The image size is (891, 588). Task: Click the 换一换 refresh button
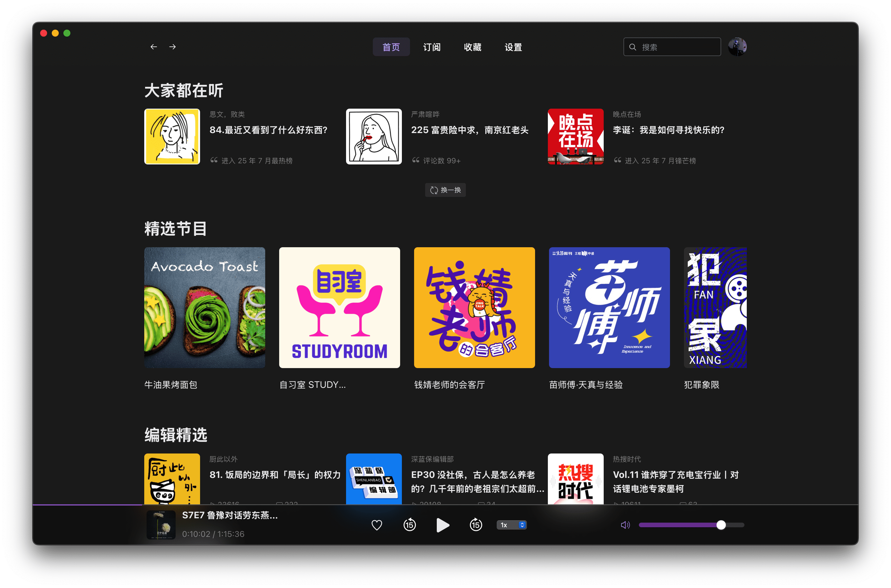[x=445, y=190]
